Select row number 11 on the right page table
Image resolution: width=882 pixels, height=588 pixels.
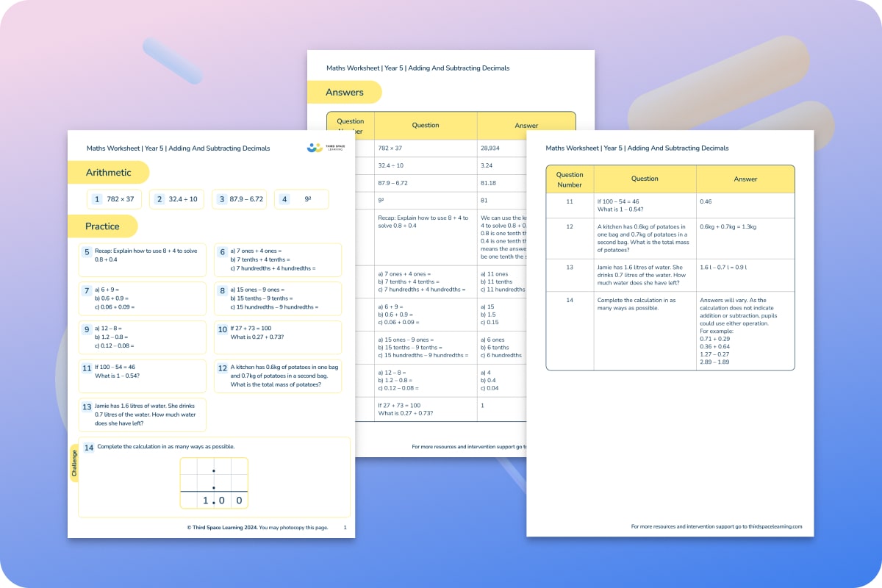pos(570,201)
